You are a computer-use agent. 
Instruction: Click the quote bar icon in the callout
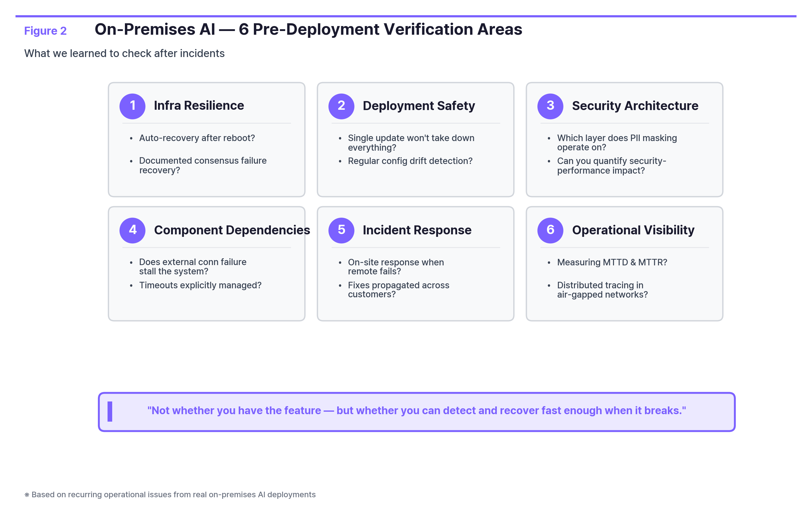(x=110, y=410)
